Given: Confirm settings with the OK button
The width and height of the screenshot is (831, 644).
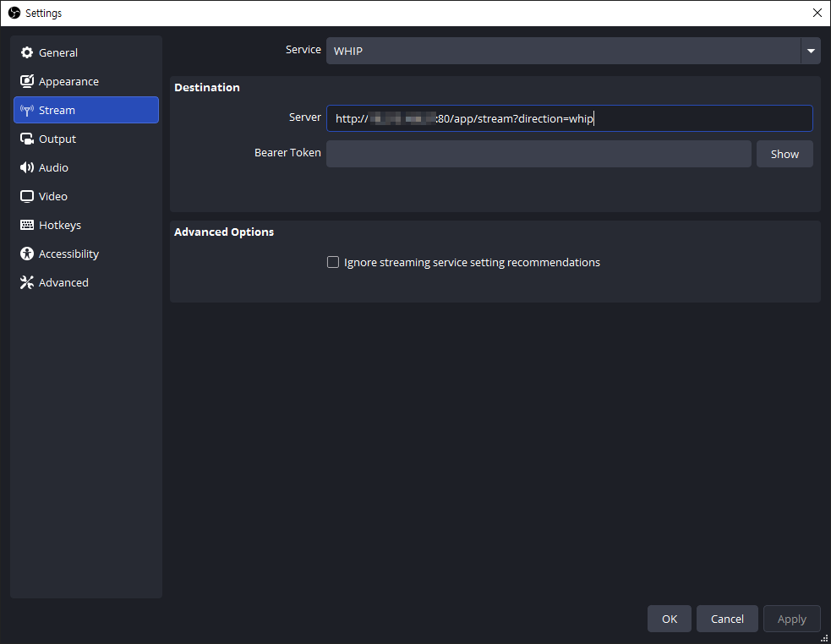Looking at the screenshot, I should (x=669, y=619).
